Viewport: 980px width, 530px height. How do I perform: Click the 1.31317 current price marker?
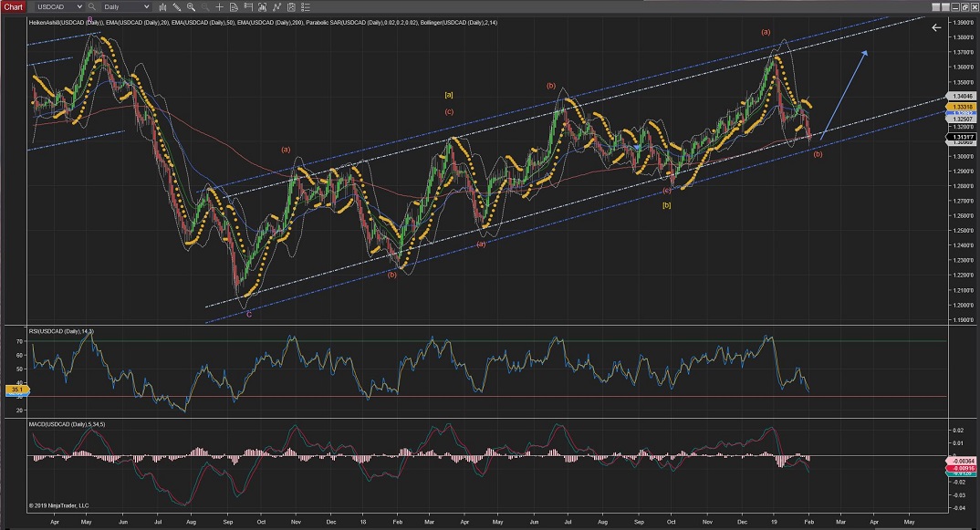tap(963, 137)
